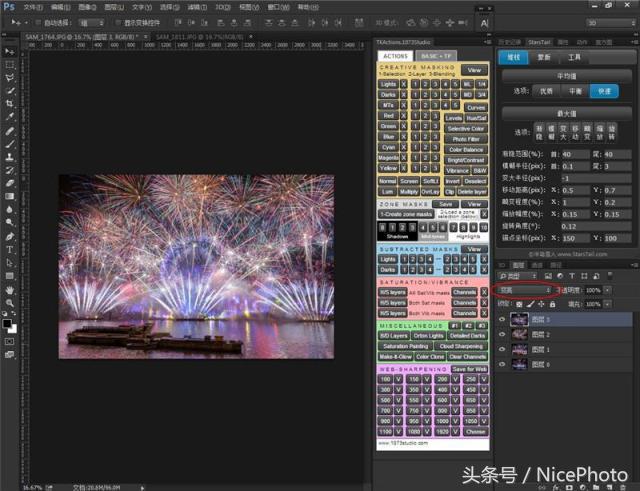Click the rotation angle field showing 0.12
The image size is (640, 491).
[x=595, y=226]
